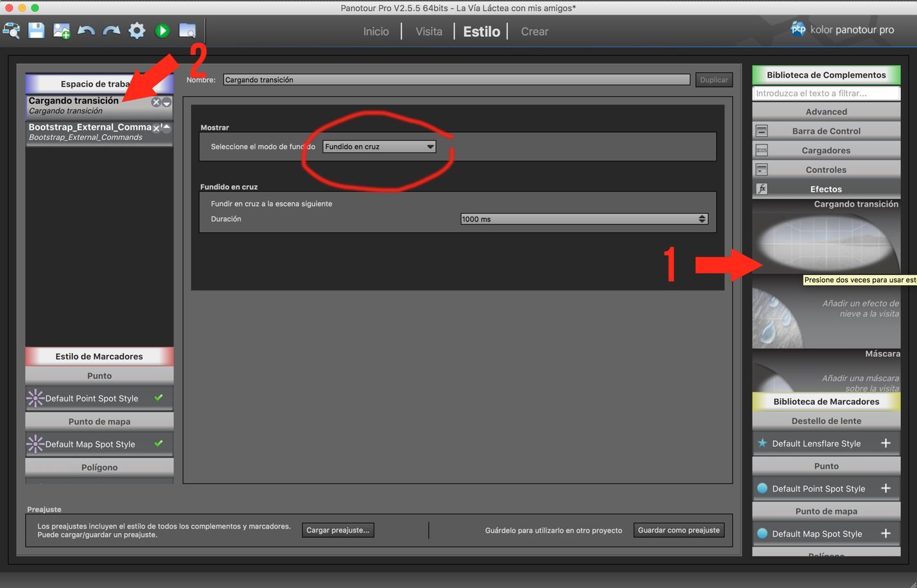Click the Nombre text field
This screenshot has height=588, width=917.
pos(456,79)
